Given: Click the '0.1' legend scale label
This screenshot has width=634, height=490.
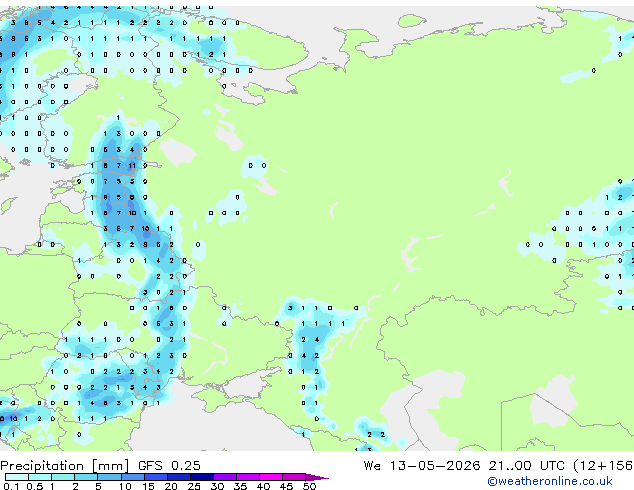Looking at the screenshot, I should [x=11, y=486].
